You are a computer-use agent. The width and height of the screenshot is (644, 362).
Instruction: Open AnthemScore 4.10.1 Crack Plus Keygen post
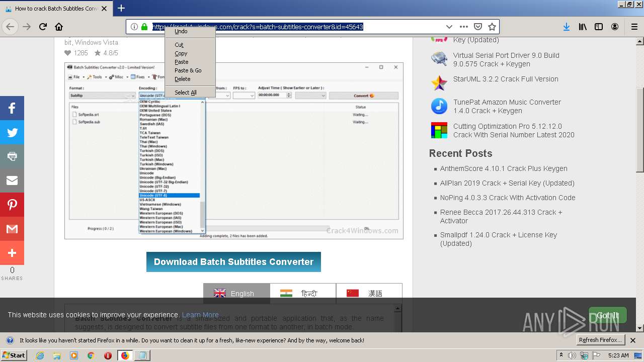point(504,168)
